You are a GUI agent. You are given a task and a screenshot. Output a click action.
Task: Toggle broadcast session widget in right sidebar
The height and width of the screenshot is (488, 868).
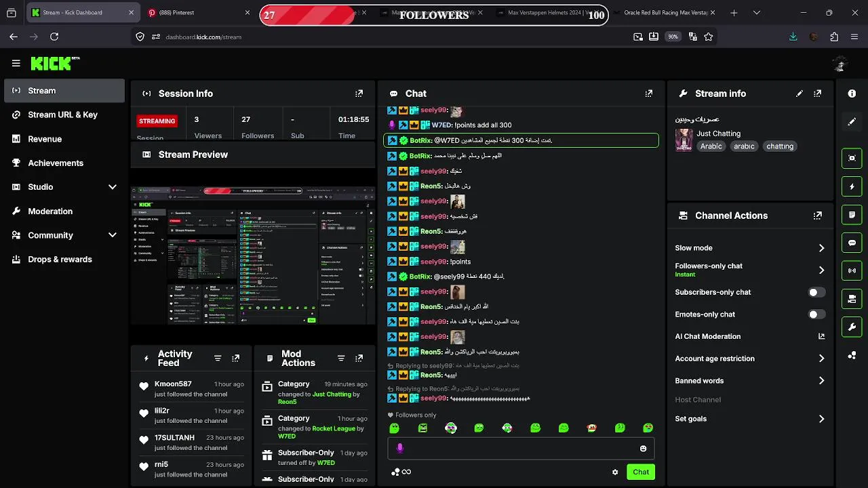852,270
